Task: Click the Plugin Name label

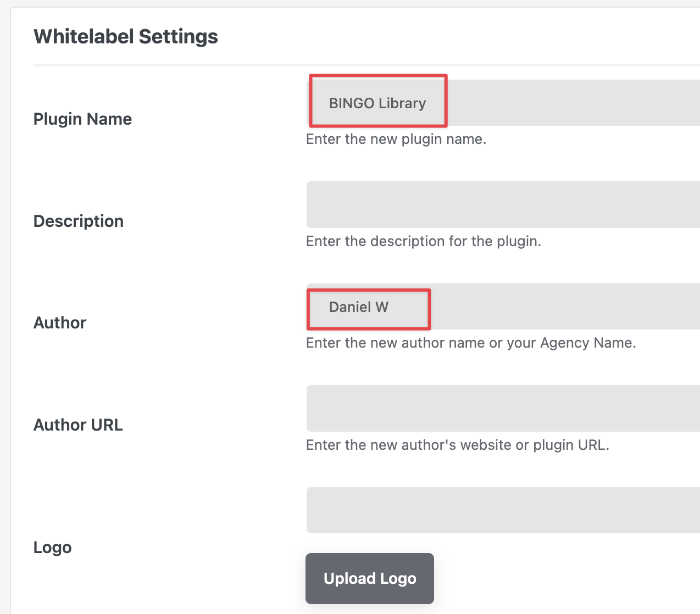Action: [82, 119]
